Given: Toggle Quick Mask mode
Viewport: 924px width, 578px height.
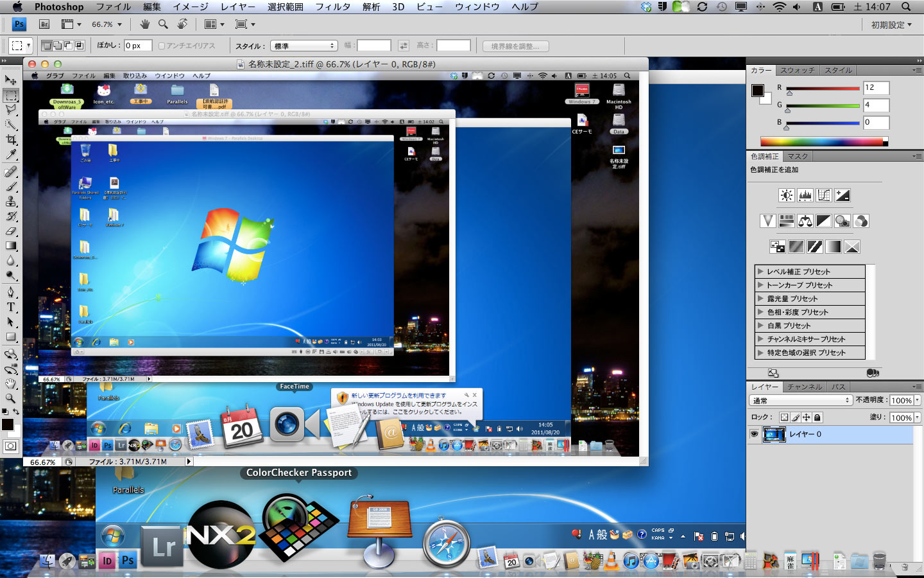Looking at the screenshot, I should 11,446.
